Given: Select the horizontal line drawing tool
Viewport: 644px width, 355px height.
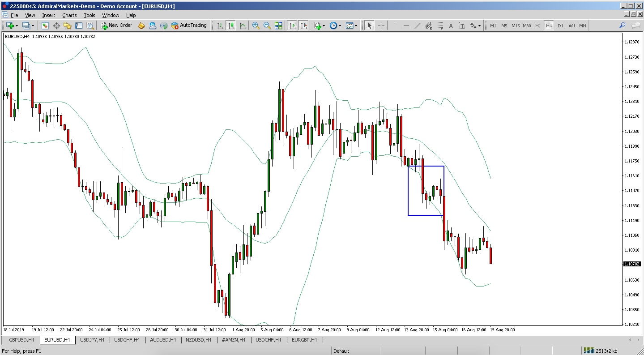Looking at the screenshot, I should (406, 26).
